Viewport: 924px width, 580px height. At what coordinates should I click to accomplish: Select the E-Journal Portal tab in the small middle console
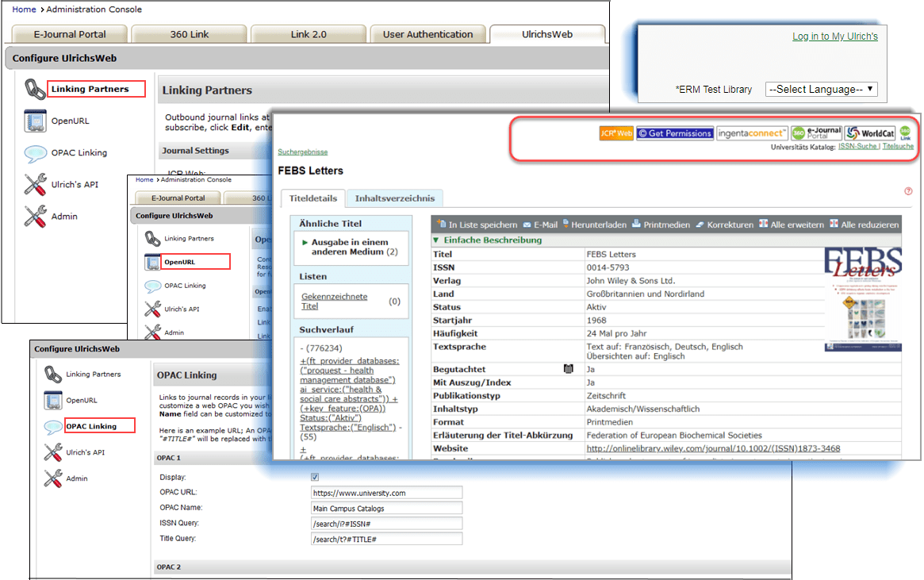coord(178,198)
